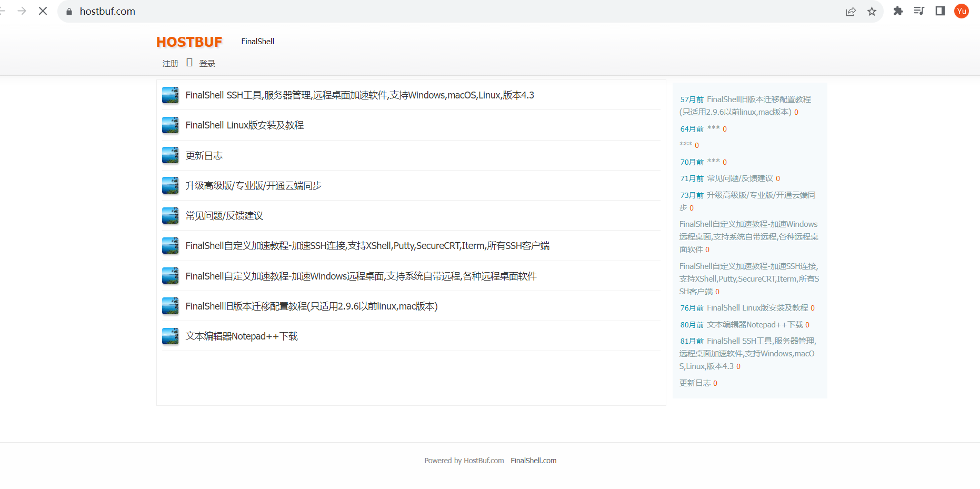Click thumbnail next to 常见问题/反馈建议
980x489 pixels.
pyautogui.click(x=170, y=216)
